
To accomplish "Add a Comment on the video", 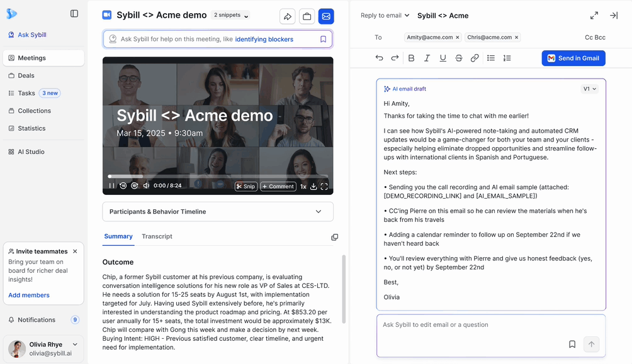I will pos(278,187).
